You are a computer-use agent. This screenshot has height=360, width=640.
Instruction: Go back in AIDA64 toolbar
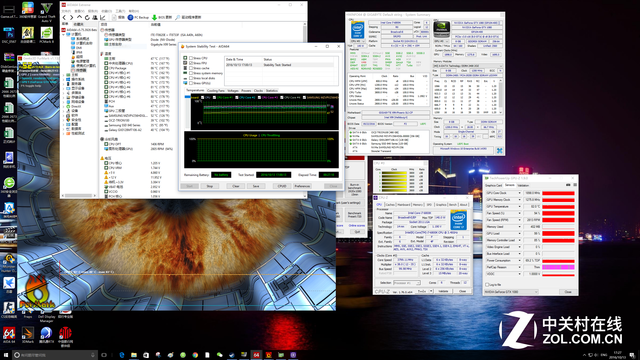(x=64, y=18)
